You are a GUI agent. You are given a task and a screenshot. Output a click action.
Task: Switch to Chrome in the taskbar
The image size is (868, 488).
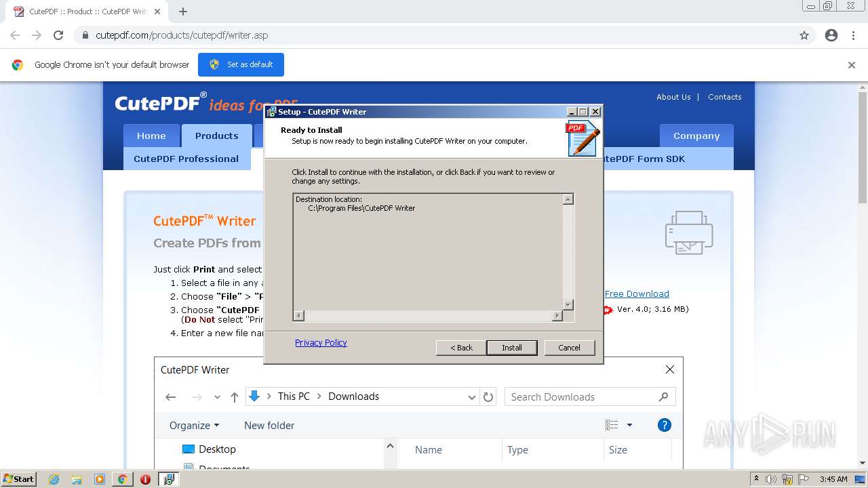pos(122,479)
